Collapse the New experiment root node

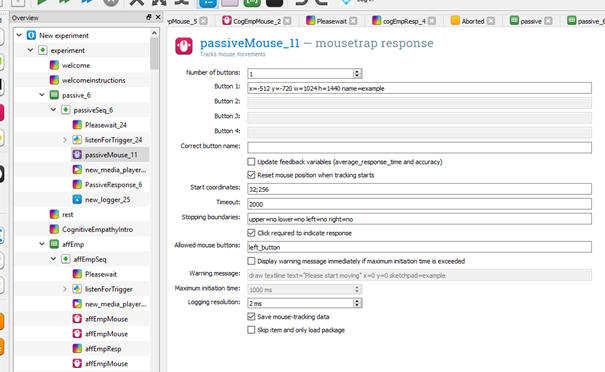click(19, 36)
